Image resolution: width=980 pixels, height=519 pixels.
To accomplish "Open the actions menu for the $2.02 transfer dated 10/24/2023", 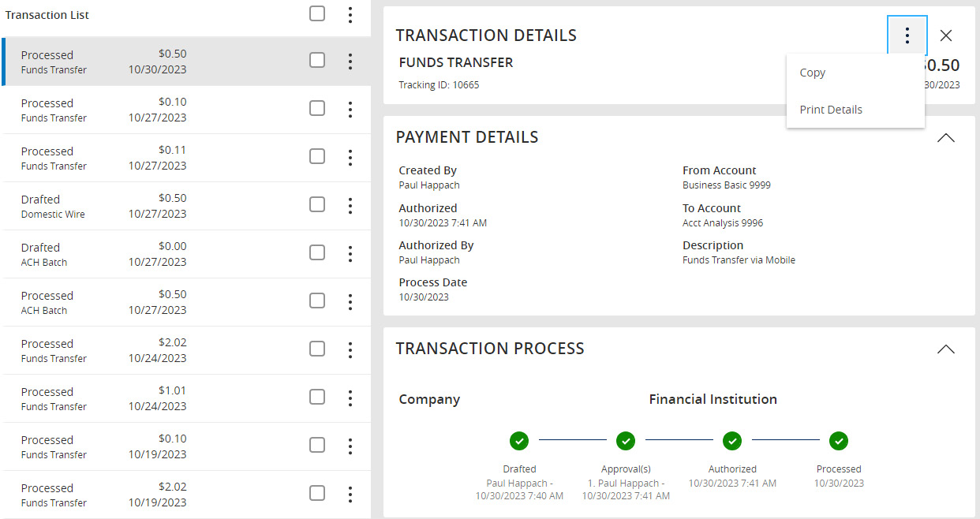I will 350,349.
